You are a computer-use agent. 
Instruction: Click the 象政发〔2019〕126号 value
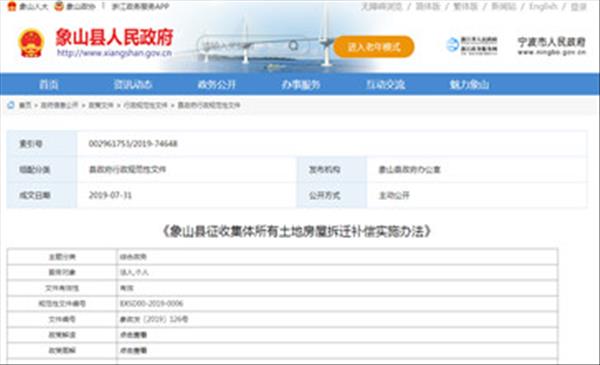coord(154,319)
